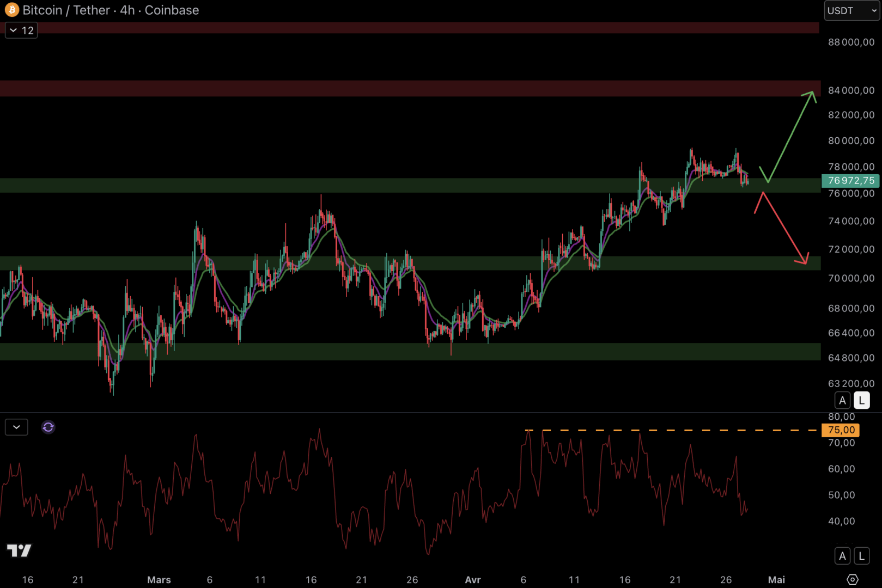
Task: Expand the oscillator pane legend chevron
Action: (16, 427)
